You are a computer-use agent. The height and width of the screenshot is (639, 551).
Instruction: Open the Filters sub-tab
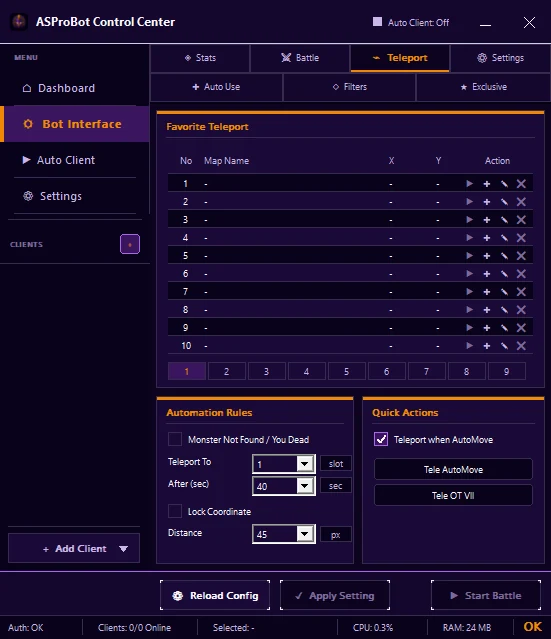pos(349,87)
